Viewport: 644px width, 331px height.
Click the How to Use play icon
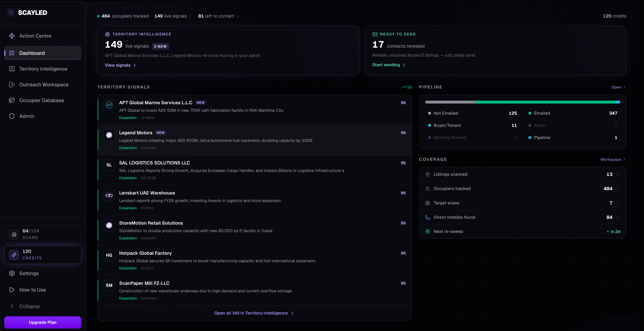[x=12, y=290]
